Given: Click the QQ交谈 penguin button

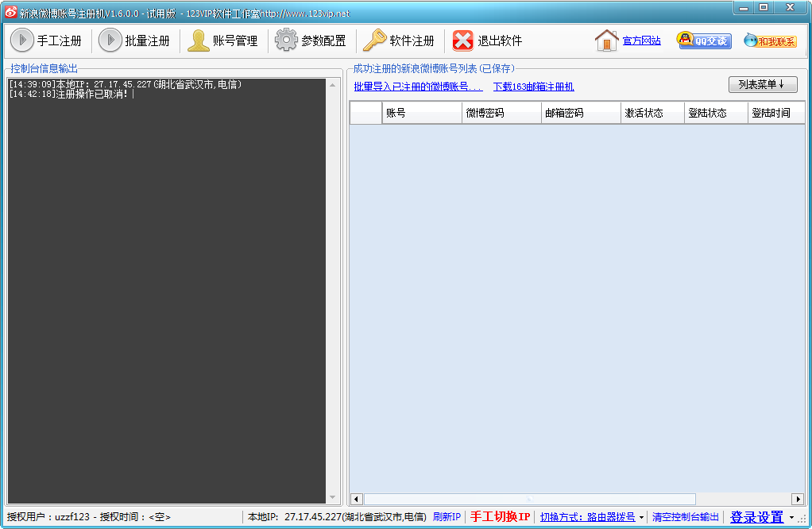Looking at the screenshot, I should [x=704, y=41].
